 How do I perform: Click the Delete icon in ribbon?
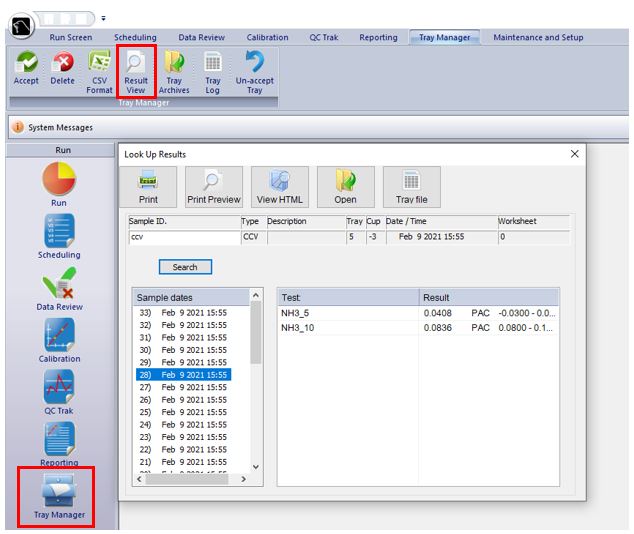pyautogui.click(x=62, y=71)
